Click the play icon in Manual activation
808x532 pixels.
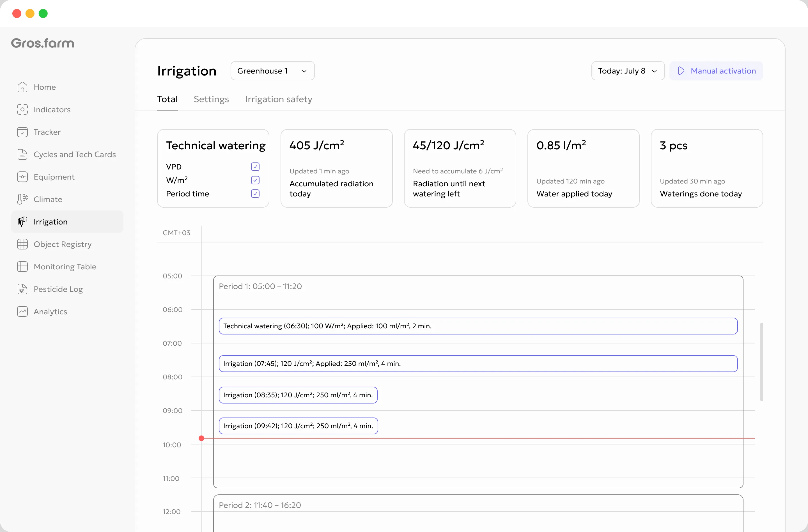click(x=681, y=71)
